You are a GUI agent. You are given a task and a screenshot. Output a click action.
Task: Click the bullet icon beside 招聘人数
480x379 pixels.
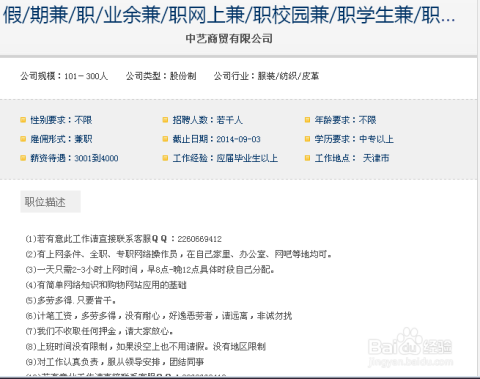click(165, 120)
